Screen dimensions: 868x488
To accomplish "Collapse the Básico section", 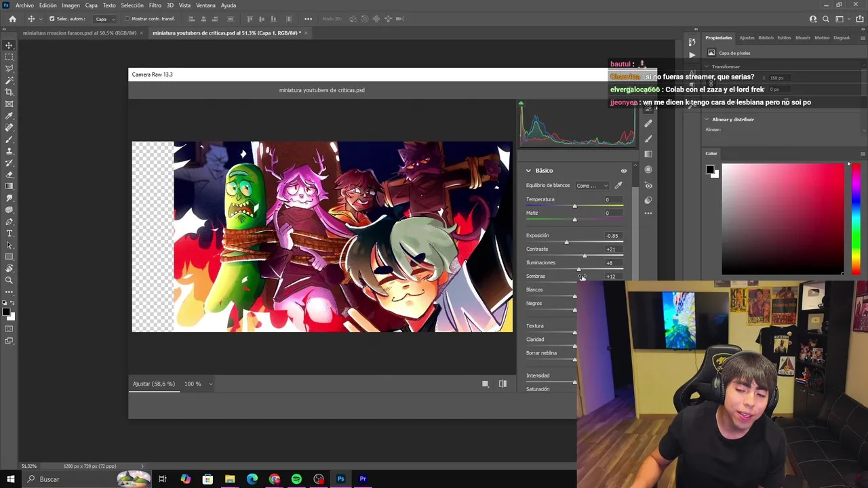I will [x=528, y=171].
